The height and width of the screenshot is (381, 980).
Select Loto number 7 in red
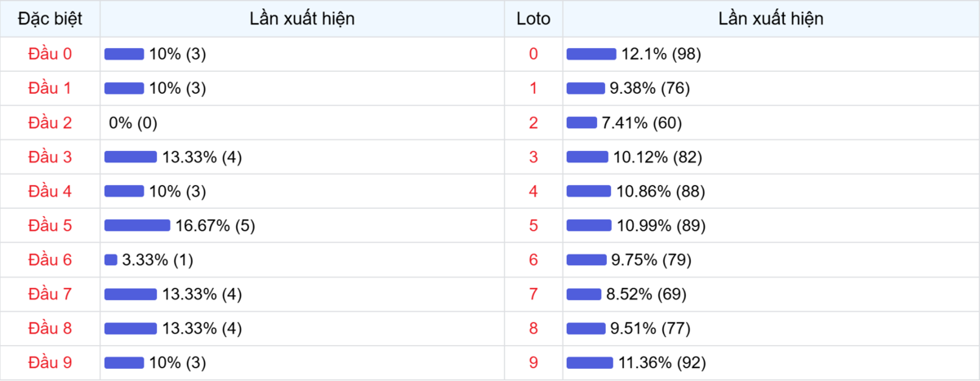(533, 294)
